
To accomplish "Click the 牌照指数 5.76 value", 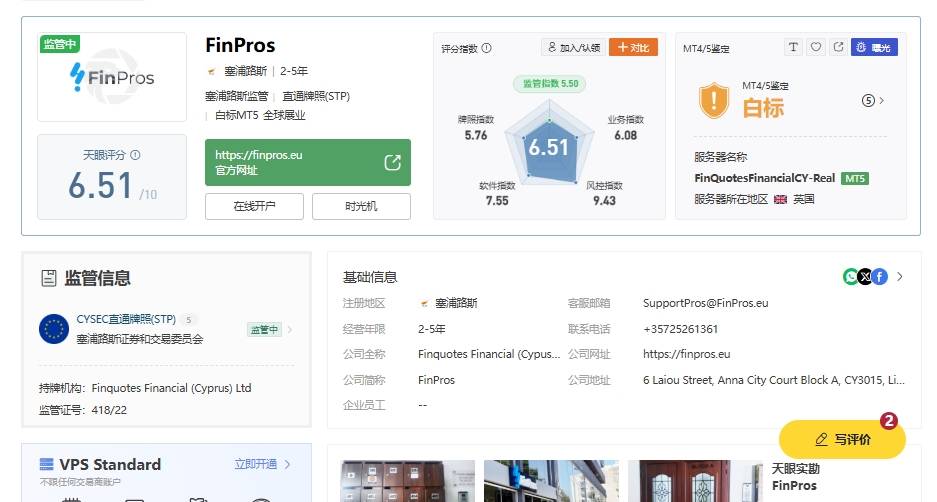I will [x=476, y=136].
